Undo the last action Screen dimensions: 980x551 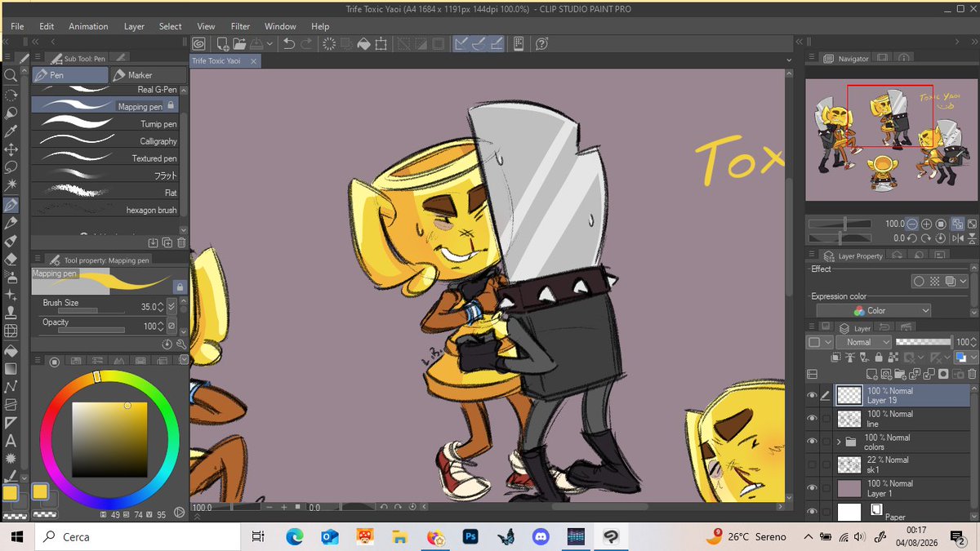(289, 43)
